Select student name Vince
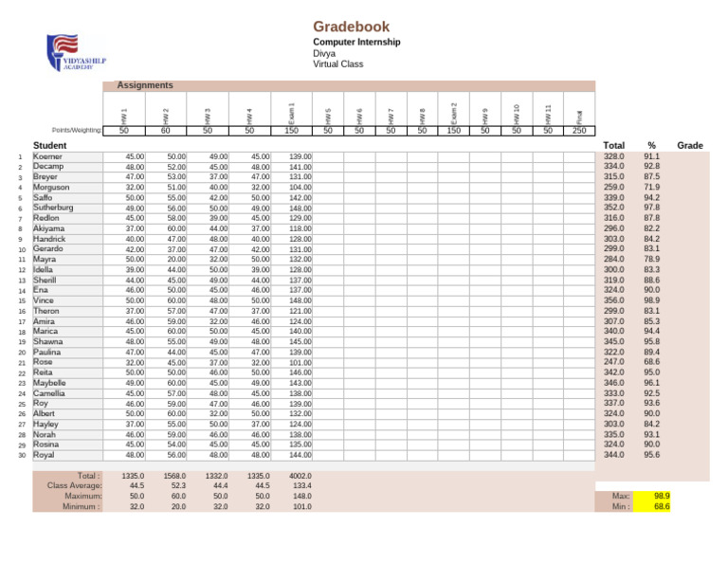Viewport: 728px width, 563px height. [x=44, y=300]
